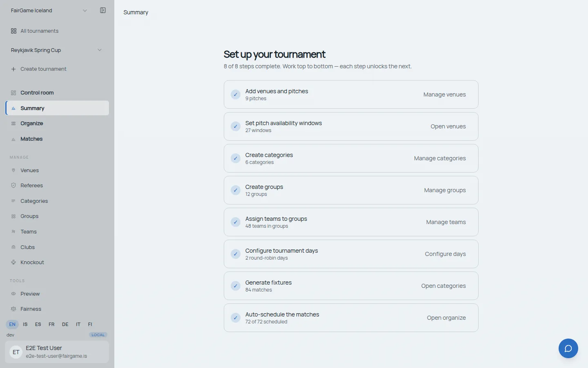Click the Referees shield icon
This screenshot has height=368, width=588.
click(x=13, y=186)
